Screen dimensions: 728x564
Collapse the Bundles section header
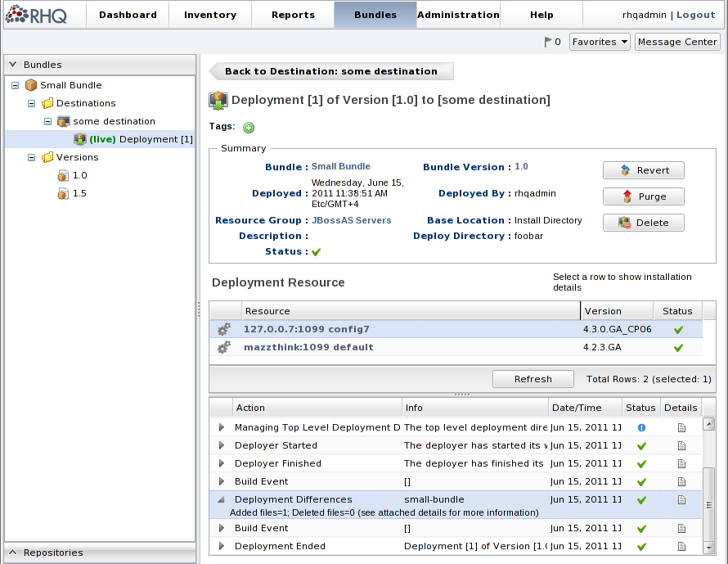tap(100, 65)
